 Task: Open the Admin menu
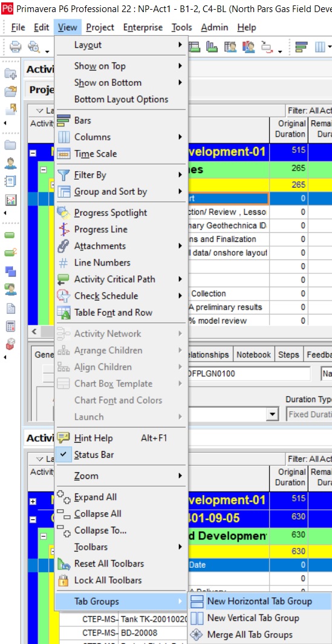coord(215,28)
